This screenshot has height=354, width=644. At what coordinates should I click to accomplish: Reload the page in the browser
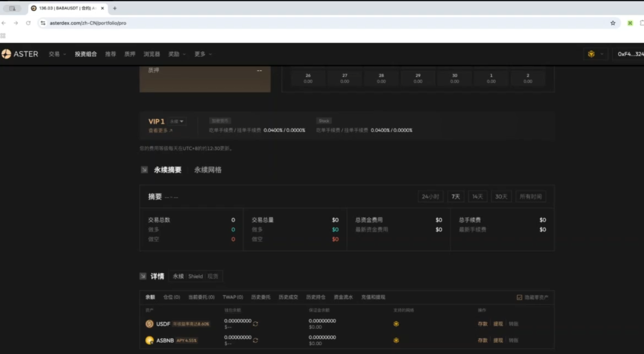point(28,23)
